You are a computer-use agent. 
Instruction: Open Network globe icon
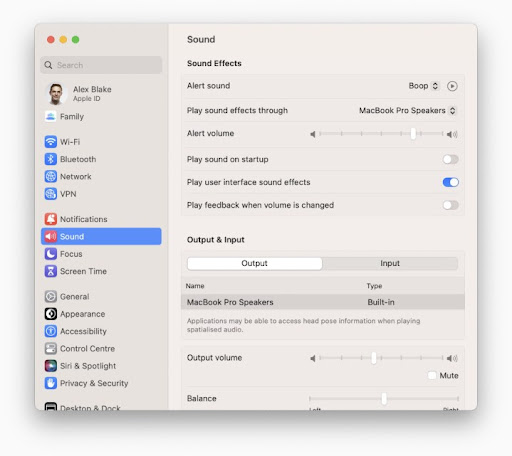point(51,176)
